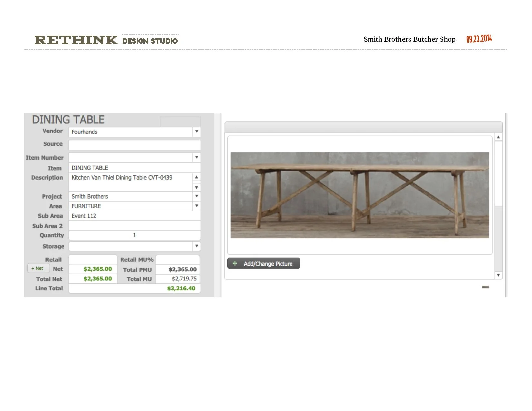The height and width of the screenshot is (411, 532).
Task: Click the Net field $2,365.00
Action: click(93, 269)
